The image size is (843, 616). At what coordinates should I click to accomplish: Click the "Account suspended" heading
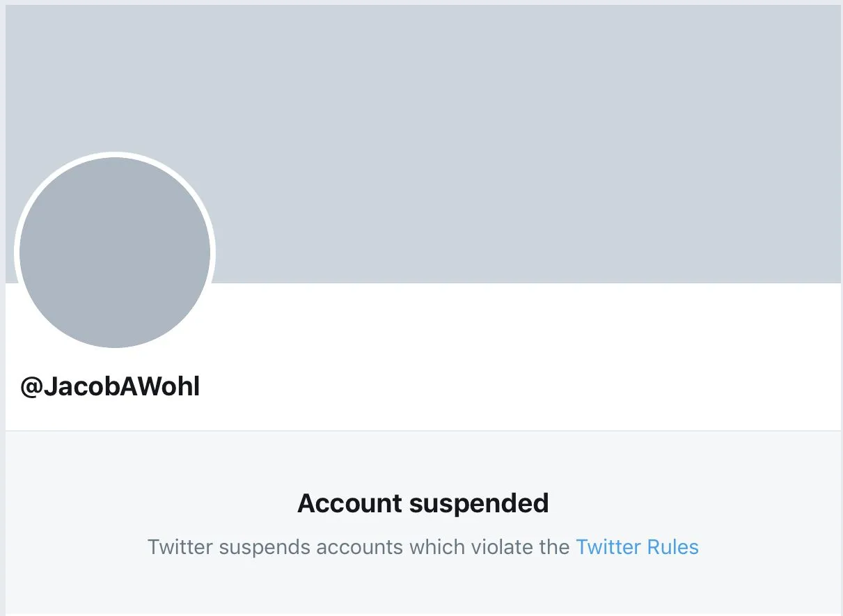[423, 503]
